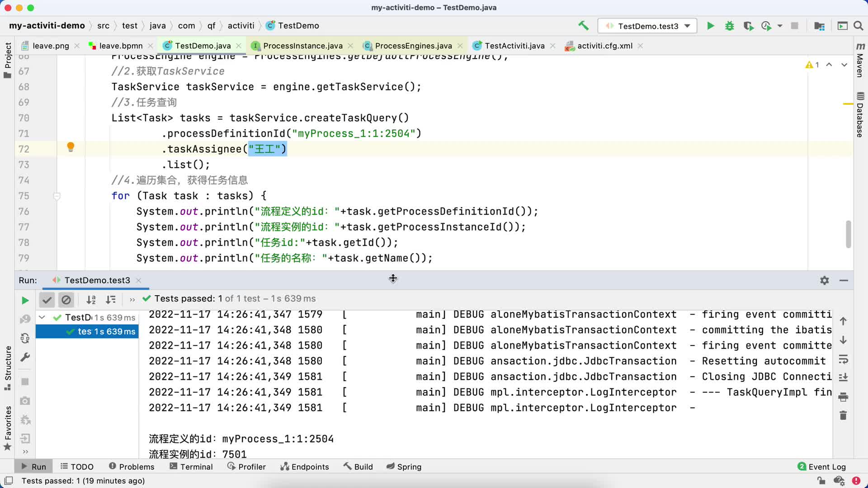Open the Structure tool window
This screenshot has height=488, width=868.
(8, 368)
